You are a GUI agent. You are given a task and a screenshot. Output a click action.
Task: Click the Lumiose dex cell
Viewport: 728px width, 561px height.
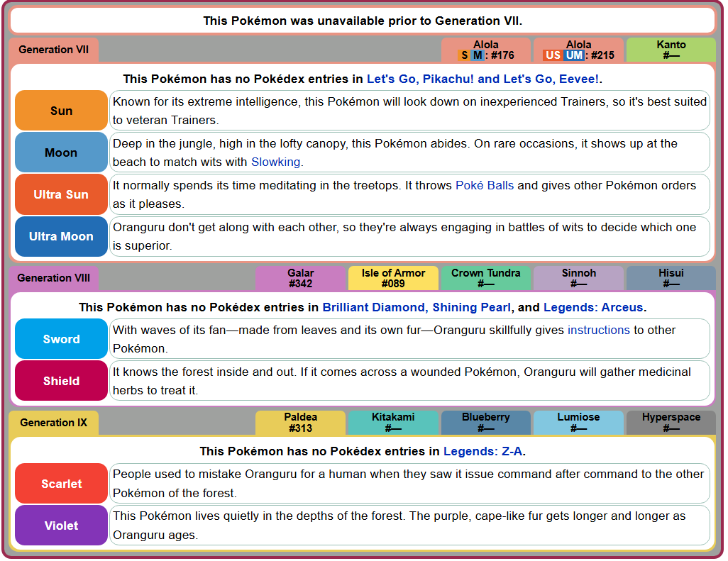point(578,423)
